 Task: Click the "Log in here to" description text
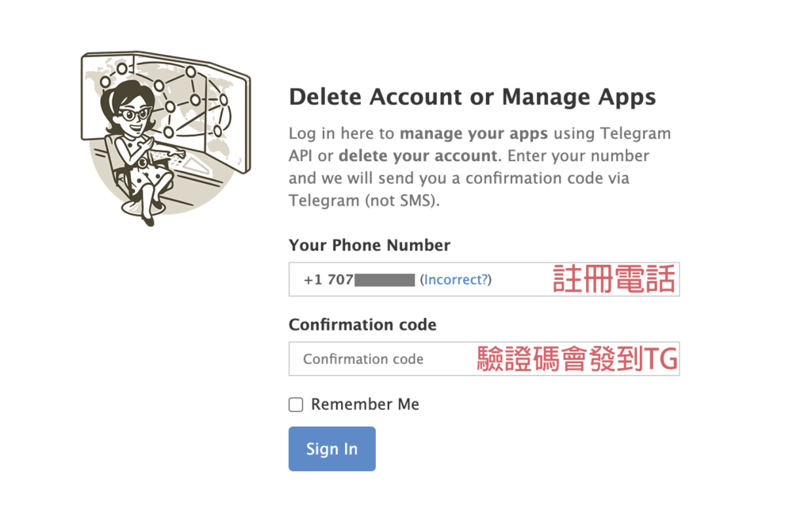click(342, 132)
